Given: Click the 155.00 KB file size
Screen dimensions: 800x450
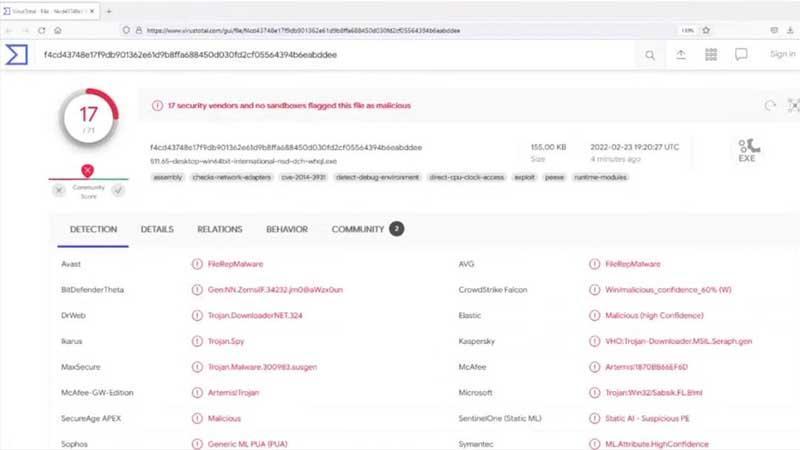Looking at the screenshot, I should pos(548,147).
